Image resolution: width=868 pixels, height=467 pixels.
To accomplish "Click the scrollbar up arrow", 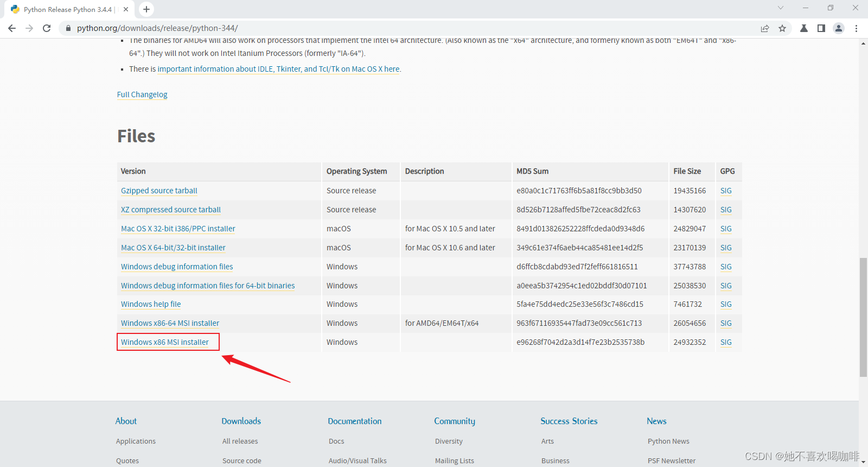I will 863,43.
